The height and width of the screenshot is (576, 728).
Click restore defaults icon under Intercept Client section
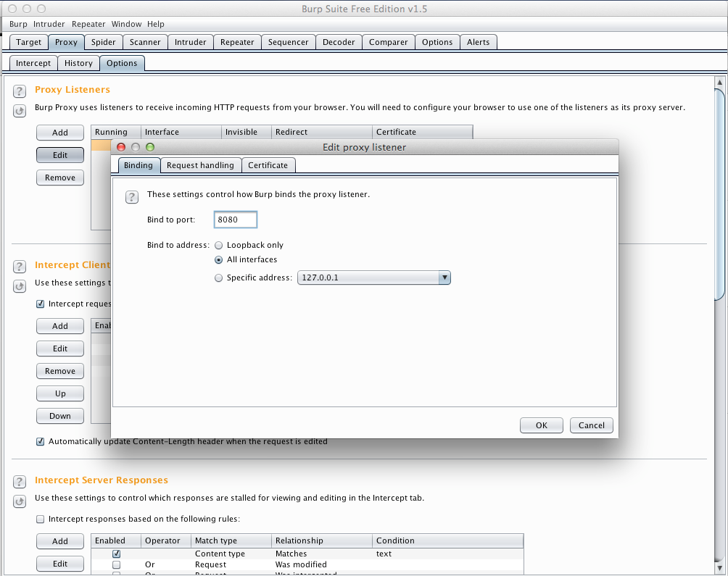[x=20, y=286]
